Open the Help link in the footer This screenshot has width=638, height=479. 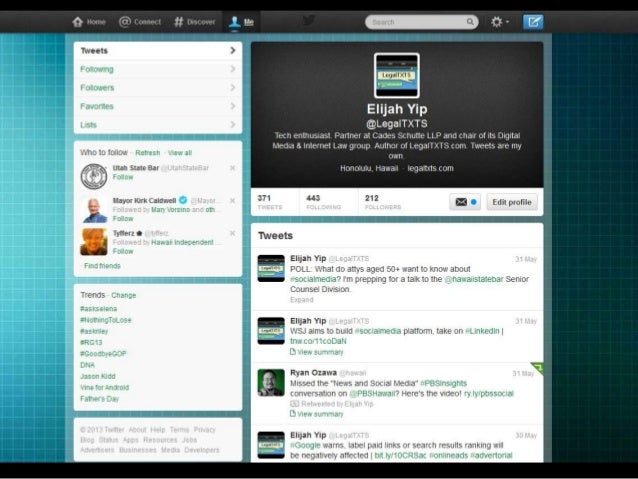(158, 430)
